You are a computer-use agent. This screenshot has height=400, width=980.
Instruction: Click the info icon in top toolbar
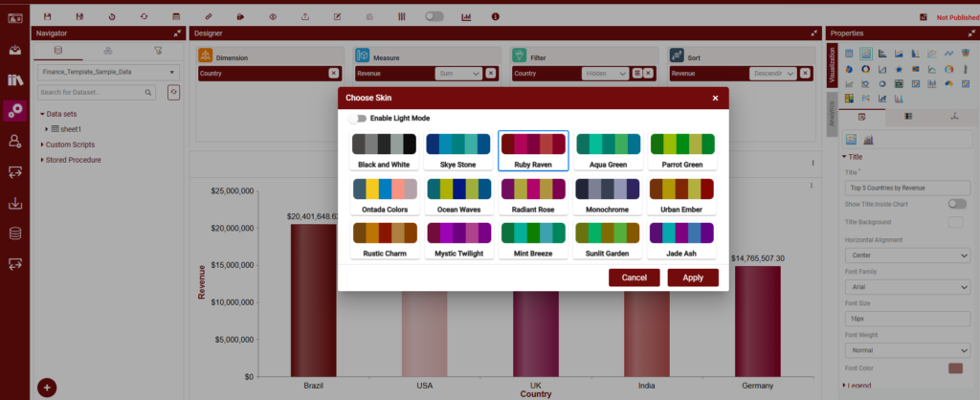(x=495, y=16)
